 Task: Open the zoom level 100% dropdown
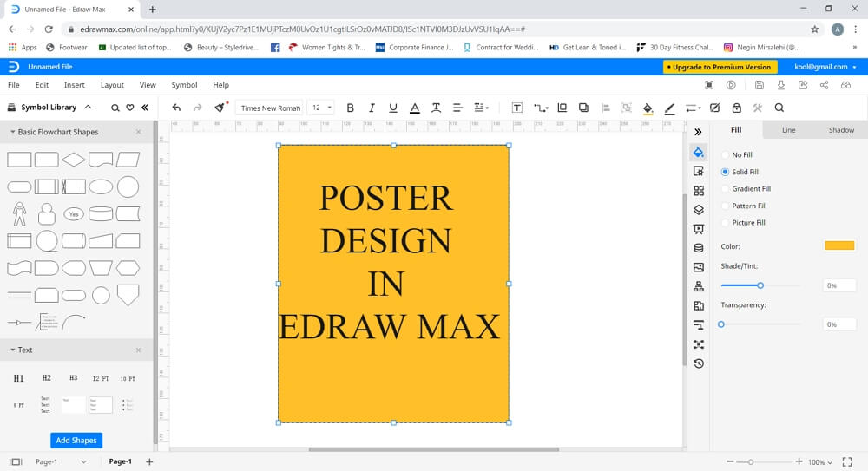click(x=820, y=462)
